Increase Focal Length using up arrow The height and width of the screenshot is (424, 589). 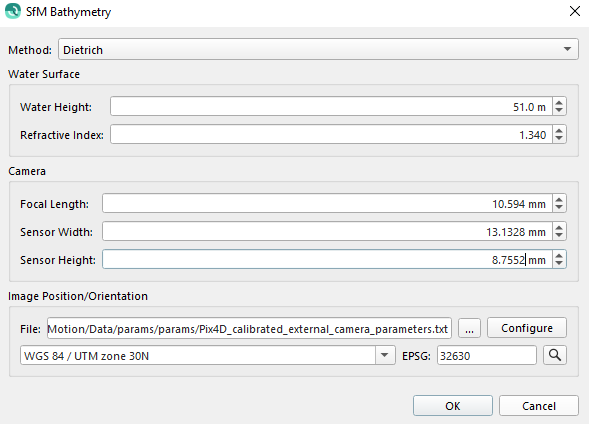click(x=559, y=199)
